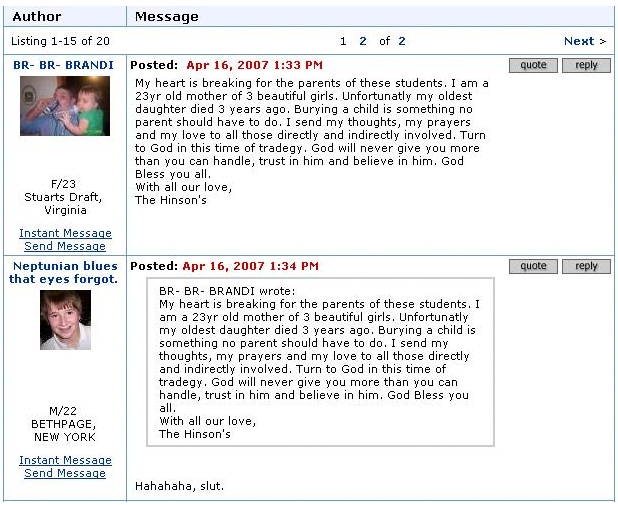
Task: Open BR- BR- BRANDI's profile name link
Action: [x=64, y=65]
